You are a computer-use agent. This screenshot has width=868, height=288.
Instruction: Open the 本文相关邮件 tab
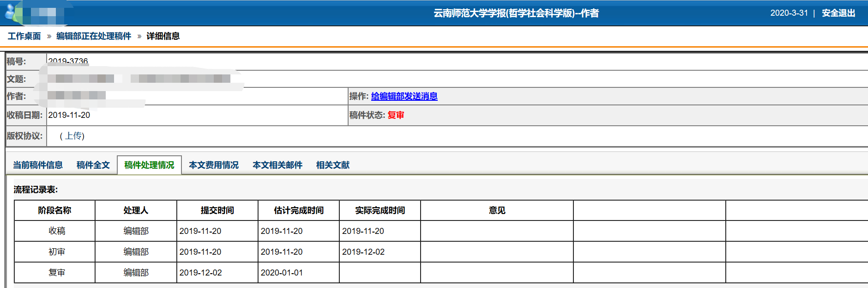click(x=277, y=165)
